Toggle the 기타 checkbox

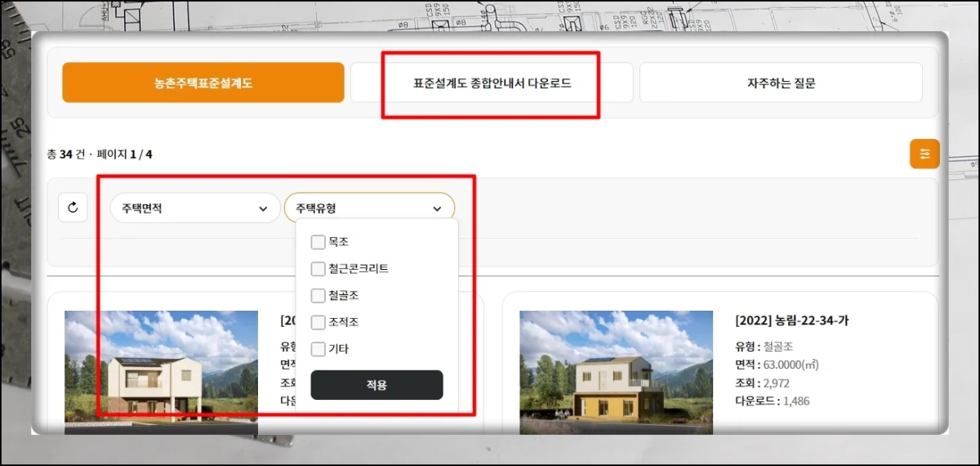[318, 349]
